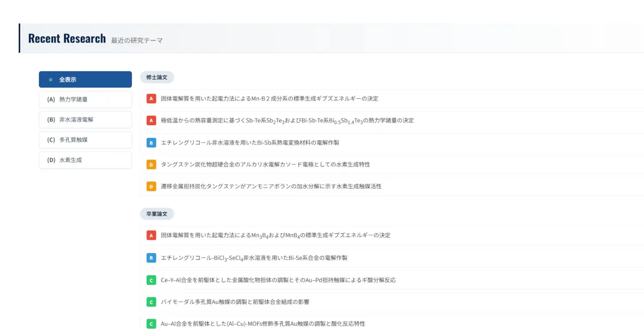Click the A badge on the Mn3B4およびMnB4 row
This screenshot has width=644, height=329.
[151, 235]
